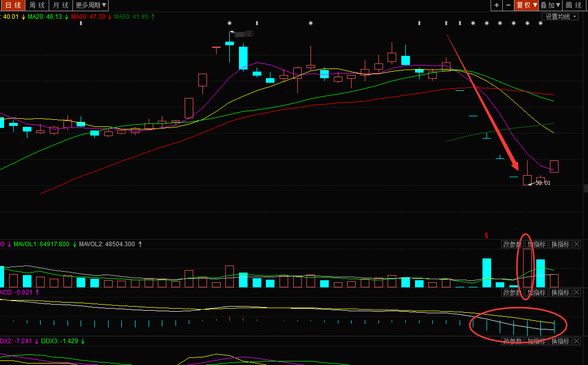Select the yellow 40.01 moving average value
588x365 pixels.
(10, 17)
